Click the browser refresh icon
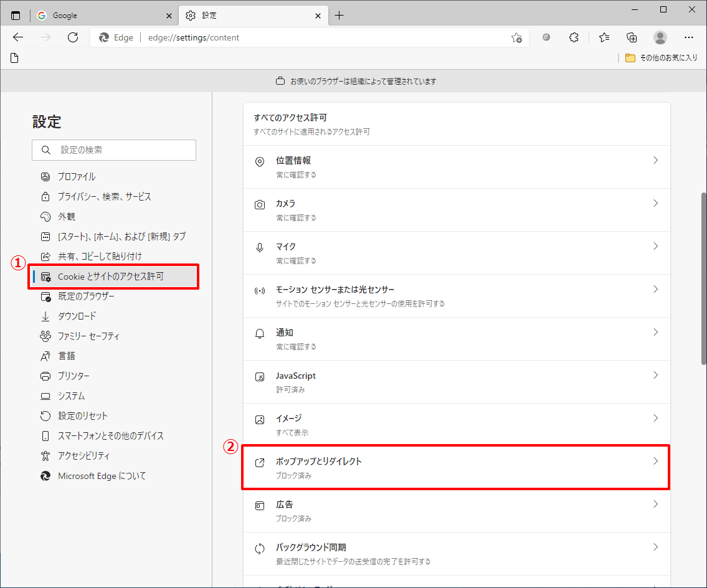The width and height of the screenshot is (707, 588). pyautogui.click(x=73, y=37)
